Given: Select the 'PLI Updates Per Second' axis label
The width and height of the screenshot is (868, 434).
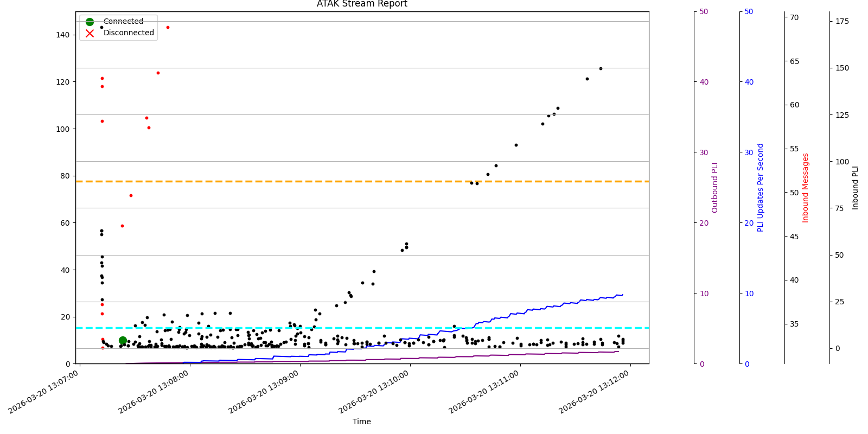Looking at the screenshot, I should (x=761, y=188).
